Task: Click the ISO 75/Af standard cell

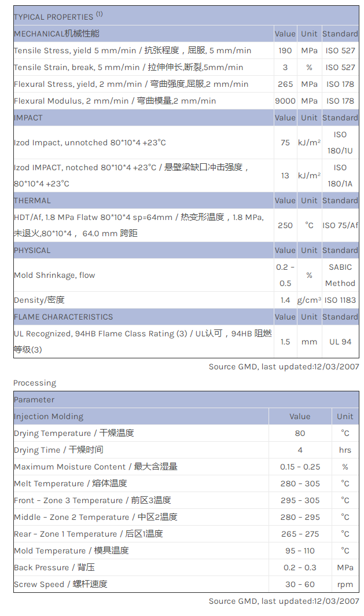Action: point(340,225)
